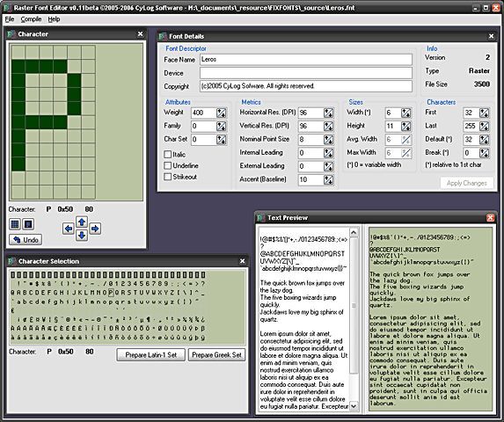The height and width of the screenshot is (422, 504).
Task: Close the Character panel
Action: pyautogui.click(x=140, y=33)
